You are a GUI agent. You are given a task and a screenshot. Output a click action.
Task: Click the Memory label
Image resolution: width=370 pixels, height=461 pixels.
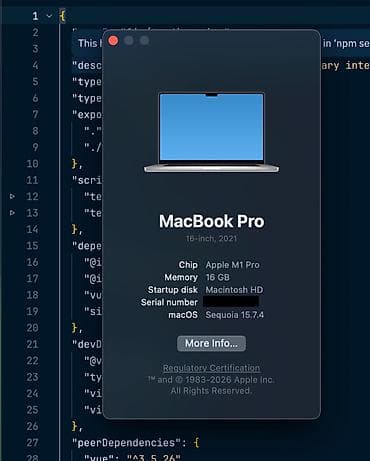click(181, 277)
